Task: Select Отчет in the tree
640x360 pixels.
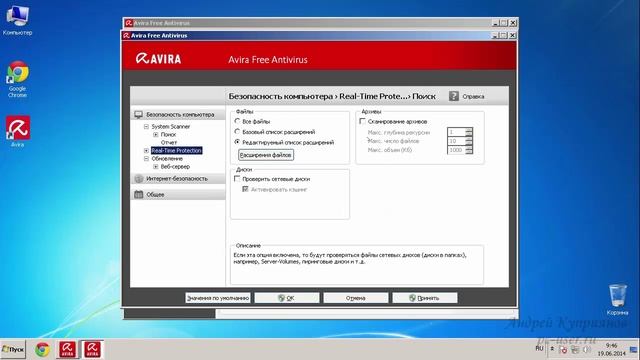Action: [x=169, y=142]
